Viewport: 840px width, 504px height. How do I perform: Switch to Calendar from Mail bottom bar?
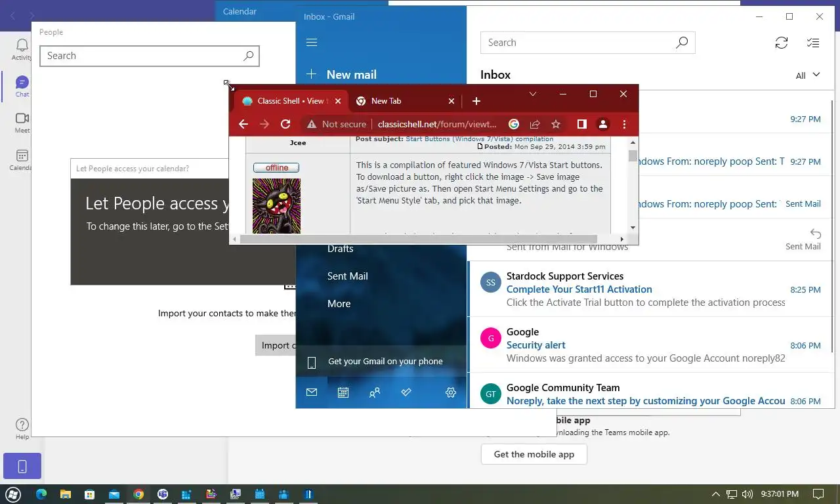click(x=343, y=392)
